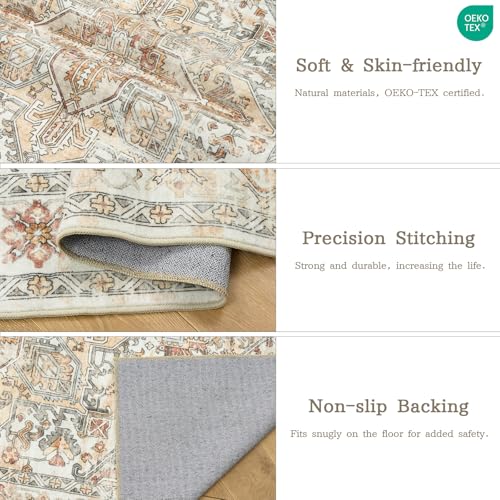This screenshot has height=500, width=500.
Task: Click the patterned rug beside the gray backing
Action: [57, 418]
